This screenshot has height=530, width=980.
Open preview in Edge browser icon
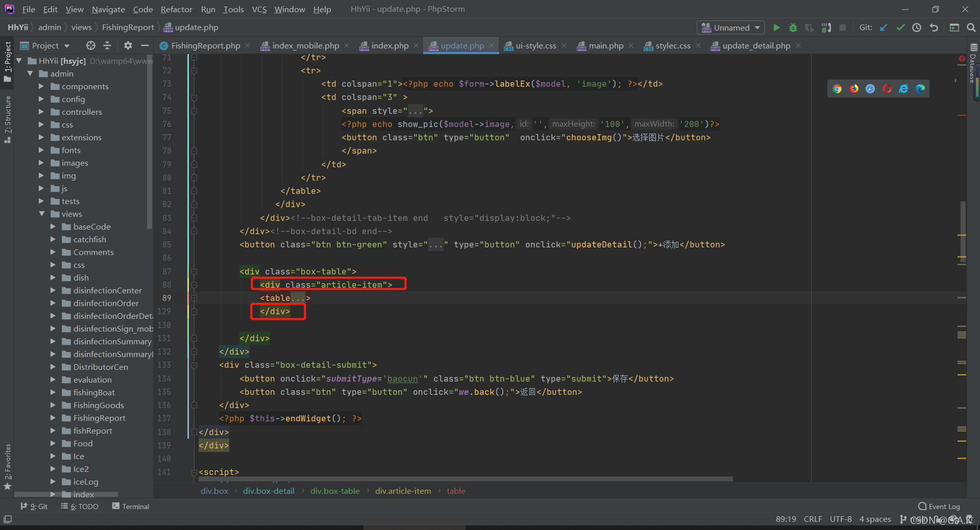pyautogui.click(x=920, y=89)
